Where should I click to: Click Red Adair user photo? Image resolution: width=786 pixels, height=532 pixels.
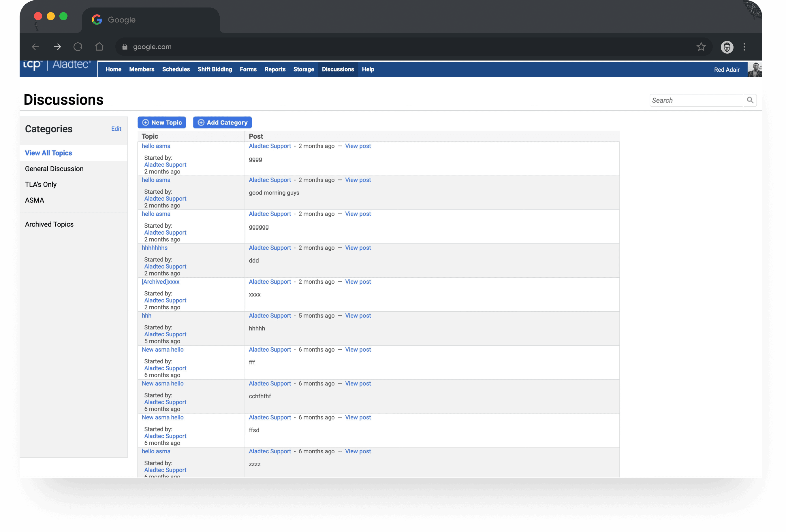[755, 69]
